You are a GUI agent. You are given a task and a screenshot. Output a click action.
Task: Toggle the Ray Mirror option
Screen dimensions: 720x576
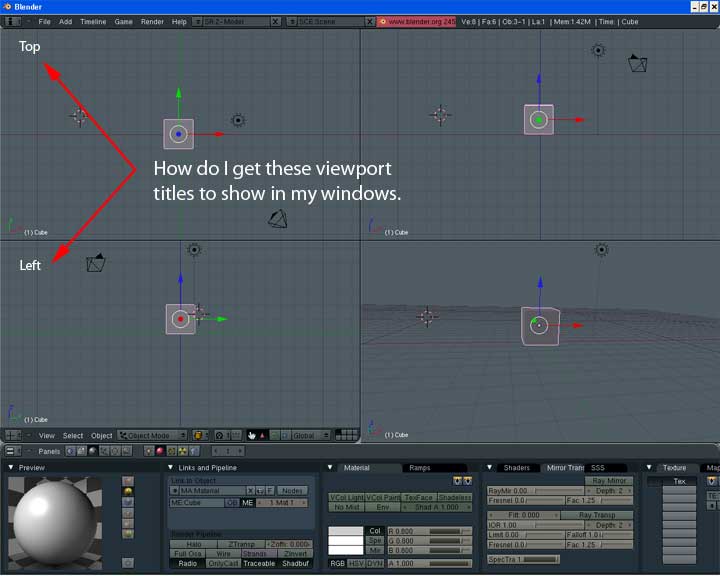coord(609,481)
